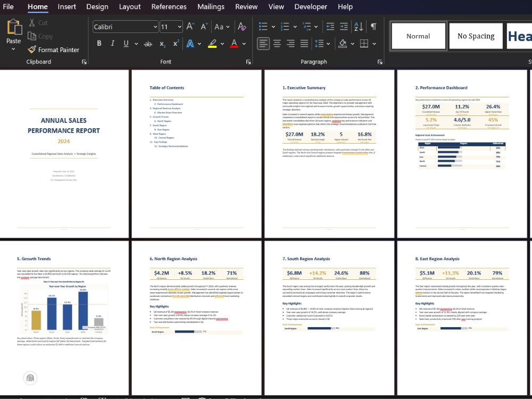
Task: Toggle show paragraph marks
Action: (373, 27)
